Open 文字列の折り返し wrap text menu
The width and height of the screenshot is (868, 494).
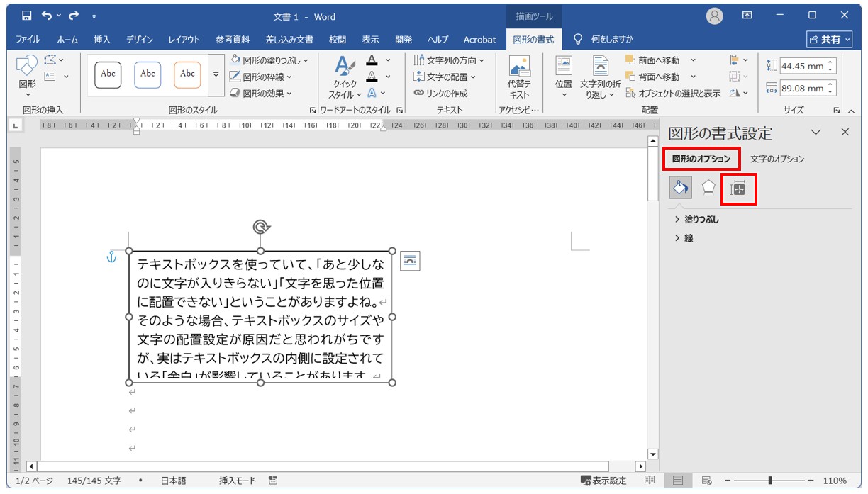(x=601, y=77)
